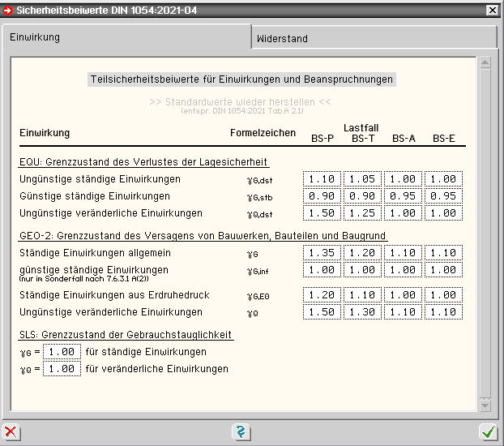The height and width of the screenshot is (446, 504).
Task: Edit GEO-2 γG,inf BS-E field
Action: tap(443, 270)
